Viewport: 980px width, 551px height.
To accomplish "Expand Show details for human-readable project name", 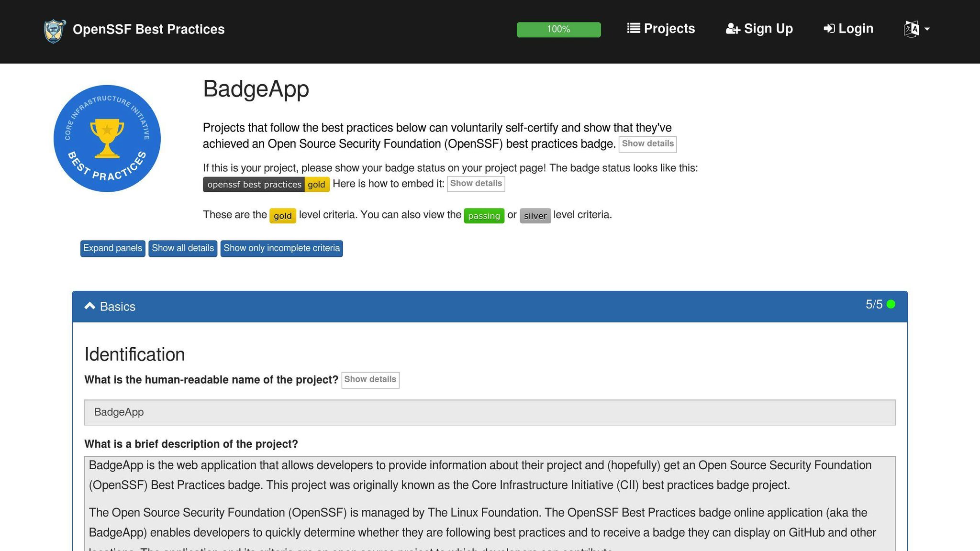I will (x=370, y=379).
